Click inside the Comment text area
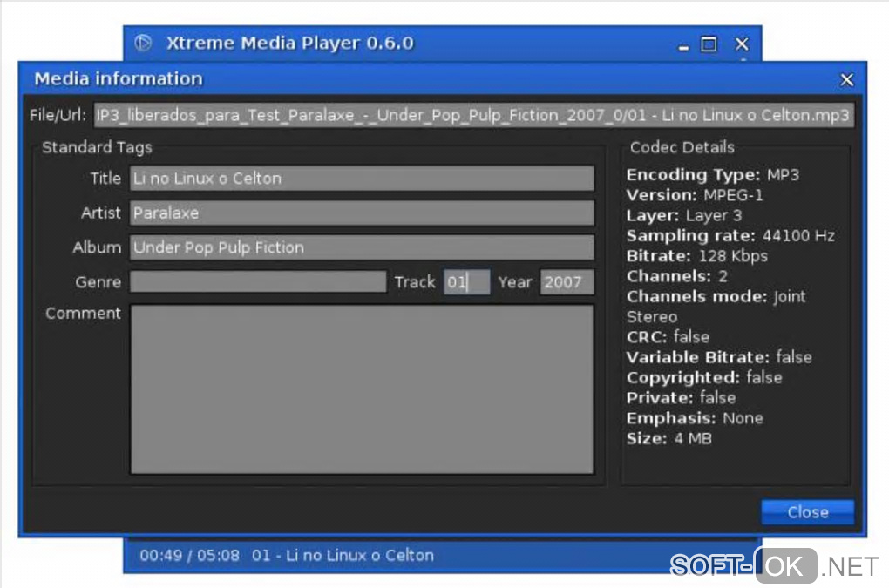 click(x=363, y=389)
